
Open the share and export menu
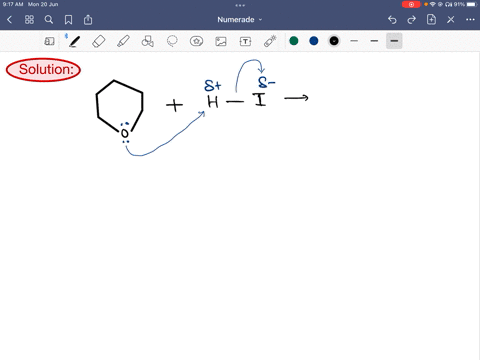coord(88,20)
